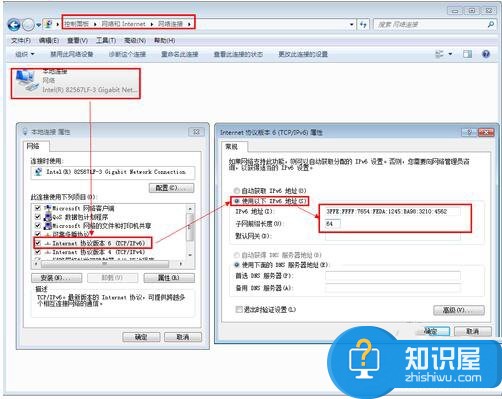Open the 工具(T) menu
The image size is (502, 399).
click(106, 40)
